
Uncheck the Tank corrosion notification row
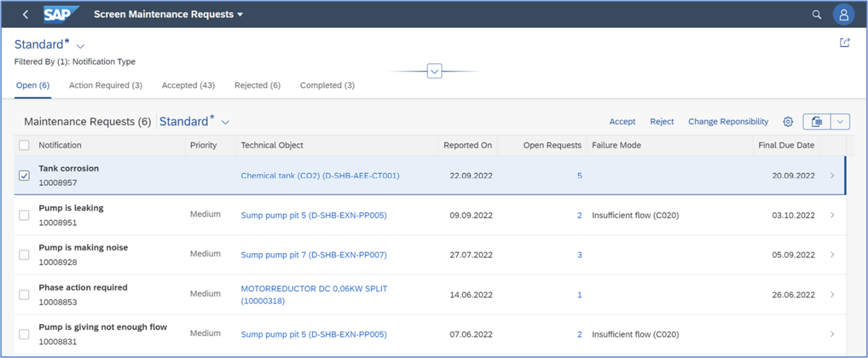(x=24, y=175)
